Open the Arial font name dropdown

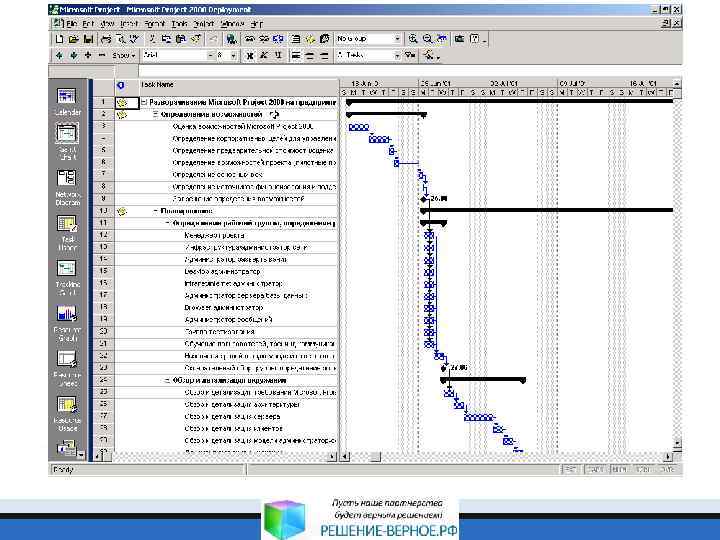[x=211, y=56]
